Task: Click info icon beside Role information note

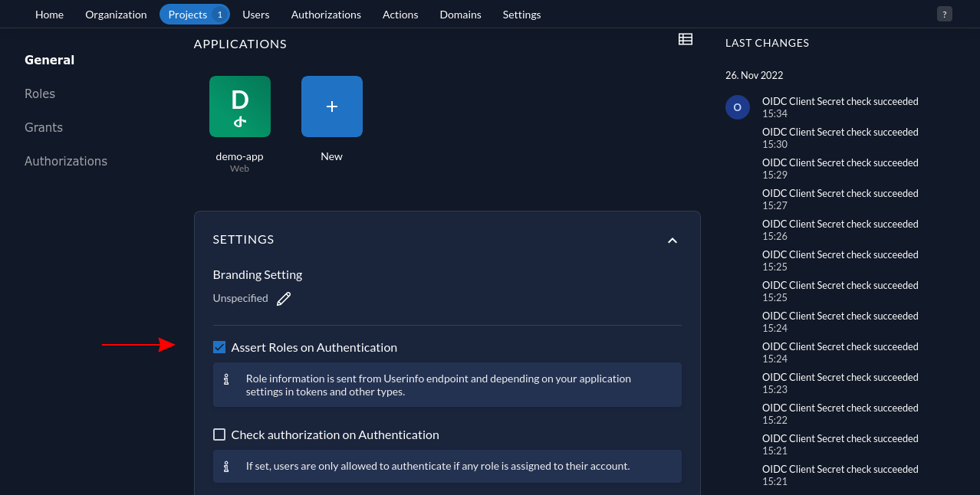Action: click(x=225, y=379)
